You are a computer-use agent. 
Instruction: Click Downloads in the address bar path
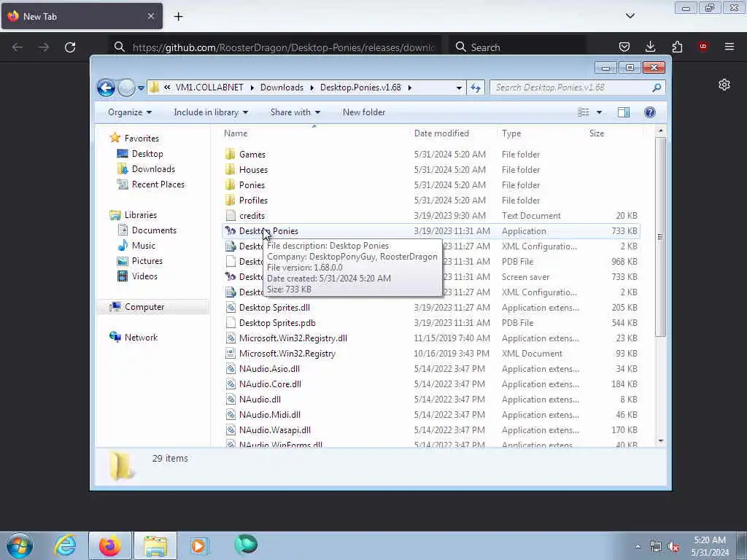click(x=282, y=87)
